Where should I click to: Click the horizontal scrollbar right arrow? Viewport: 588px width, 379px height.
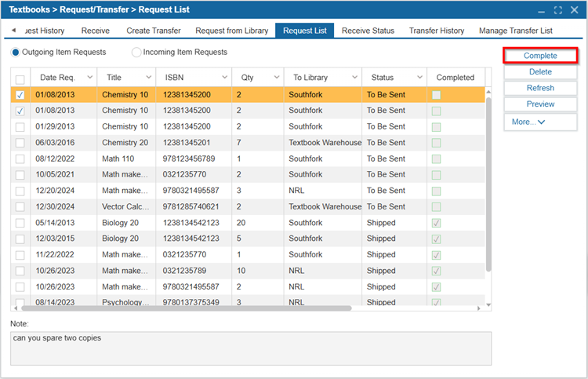click(478, 308)
